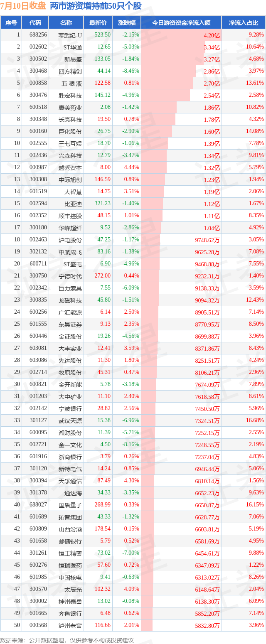This screenshot has width=266, height=644.
Task: Click net inflow 6148.64万
Action: tap(207, 589)
